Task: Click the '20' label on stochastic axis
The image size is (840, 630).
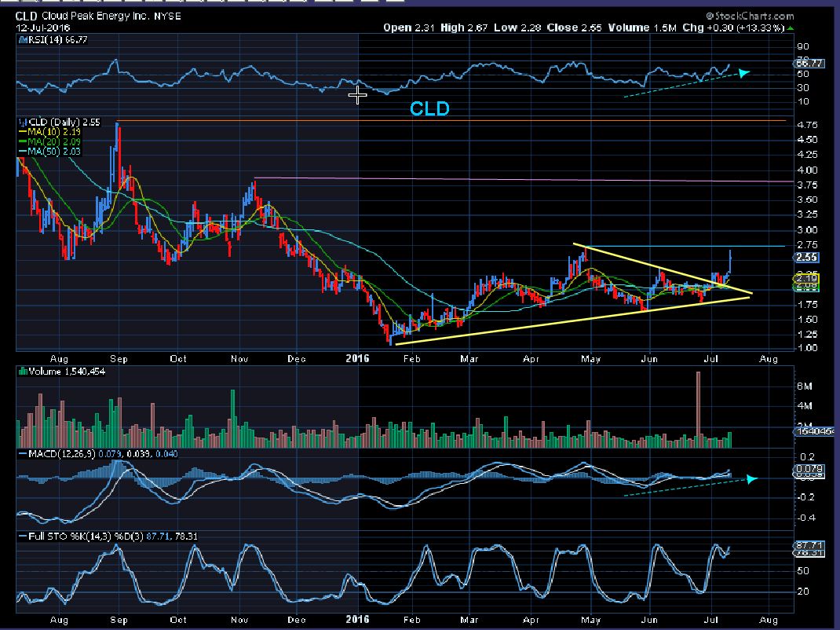Action: [x=803, y=591]
